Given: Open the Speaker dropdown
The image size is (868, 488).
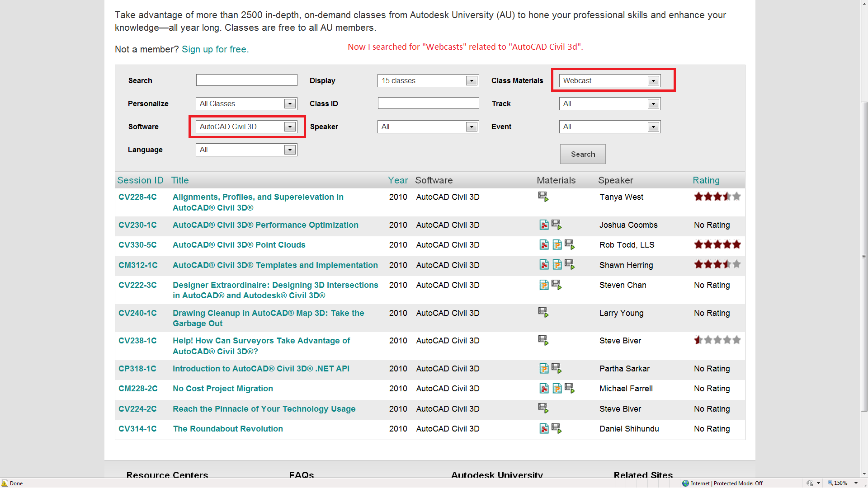Looking at the screenshot, I should [x=428, y=127].
